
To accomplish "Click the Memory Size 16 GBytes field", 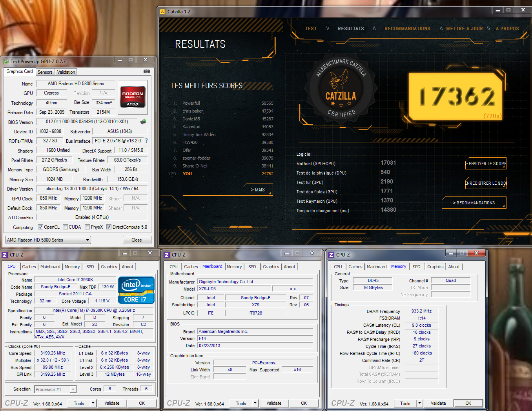I will pyautogui.click(x=373, y=288).
